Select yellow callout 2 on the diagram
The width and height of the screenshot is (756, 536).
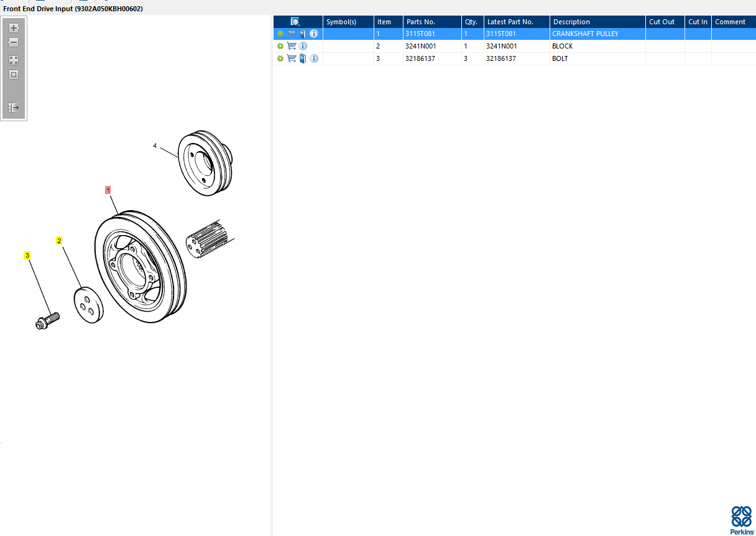click(59, 241)
